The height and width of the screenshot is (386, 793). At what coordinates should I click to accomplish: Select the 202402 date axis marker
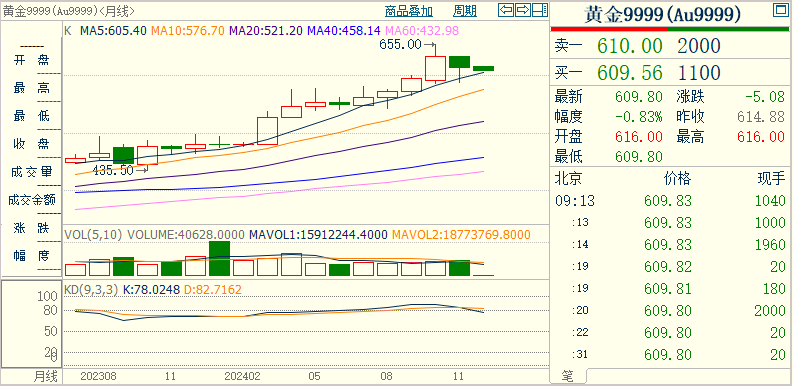[x=242, y=376]
